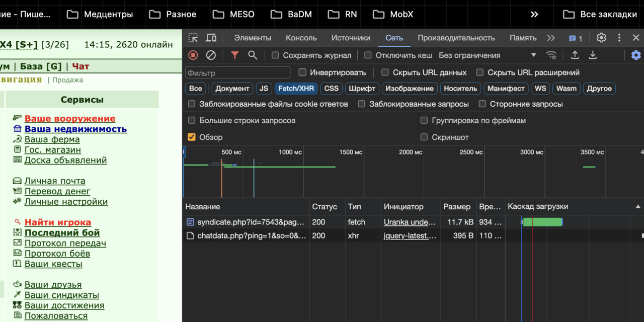Viewport: 644px width, 322px height.
Task: Export HAR file download icon
Action: click(x=593, y=55)
